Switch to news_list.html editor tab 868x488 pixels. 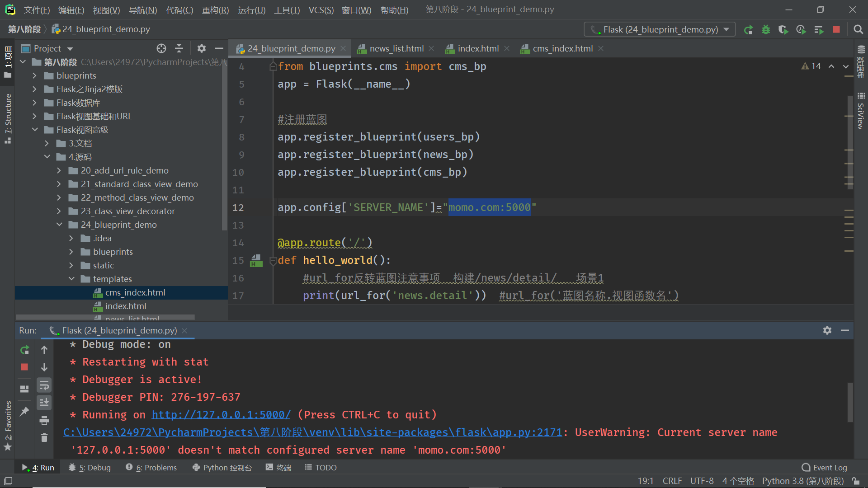pos(396,48)
